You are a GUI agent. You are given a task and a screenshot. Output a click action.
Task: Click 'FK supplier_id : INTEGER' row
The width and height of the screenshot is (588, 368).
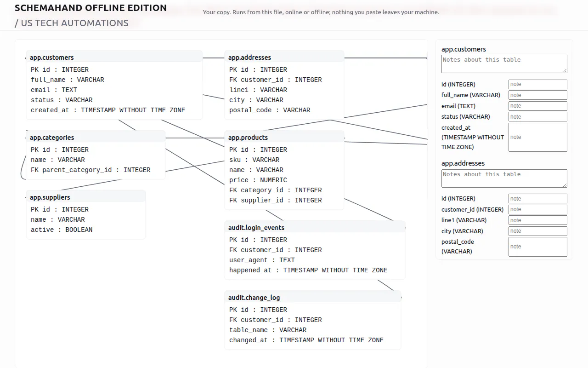pyautogui.click(x=276, y=200)
